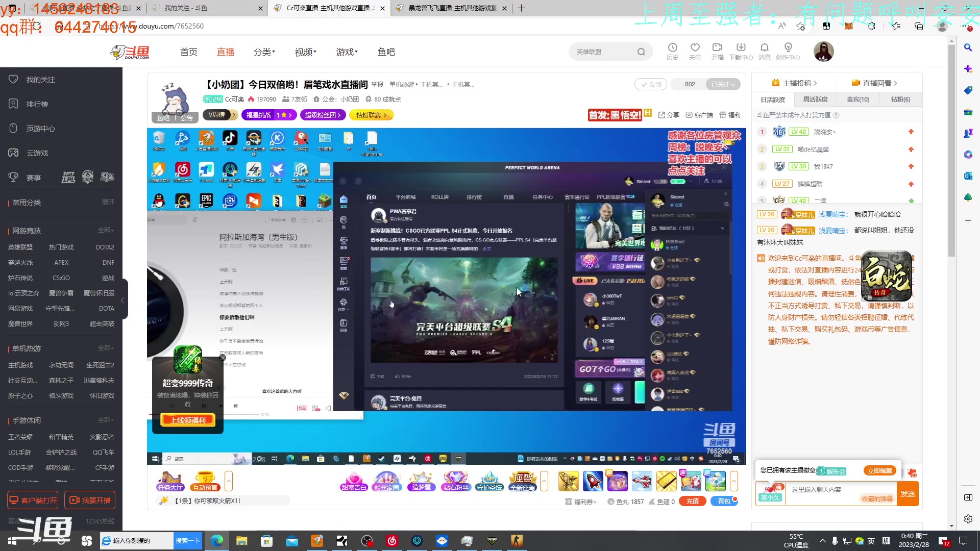Open the taskbar notification center icon
Image resolution: width=980 pixels, height=551 pixels.
coord(963,541)
